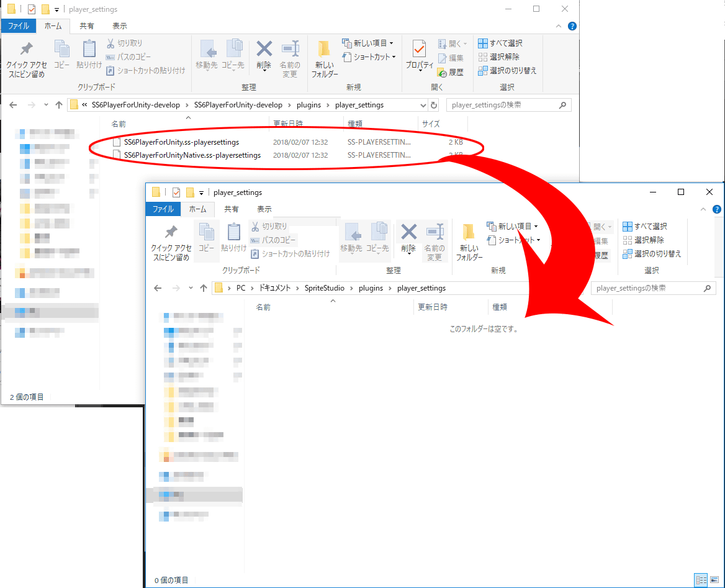Viewport: 725px width, 588px height.
Task: Open 共有 tab in back window
Action: coord(87,26)
